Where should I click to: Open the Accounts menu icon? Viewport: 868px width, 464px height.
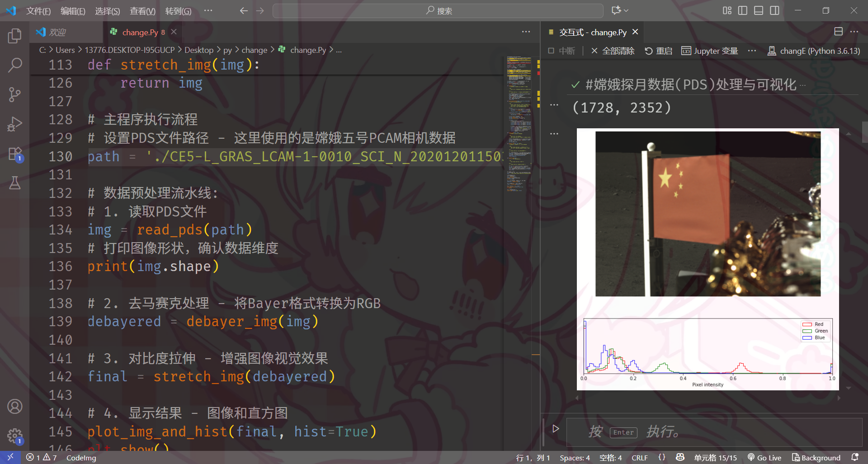[x=14, y=407]
